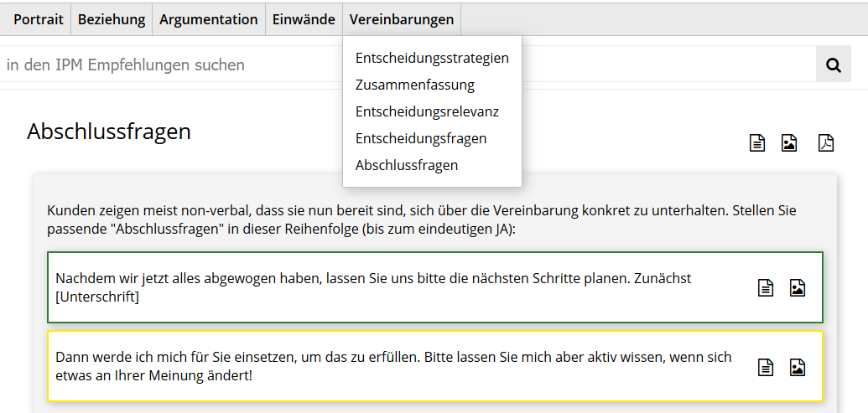Screen dimensions: 868x413
Task: Click image icon in 'Dann werde ich' box
Action: (x=798, y=368)
